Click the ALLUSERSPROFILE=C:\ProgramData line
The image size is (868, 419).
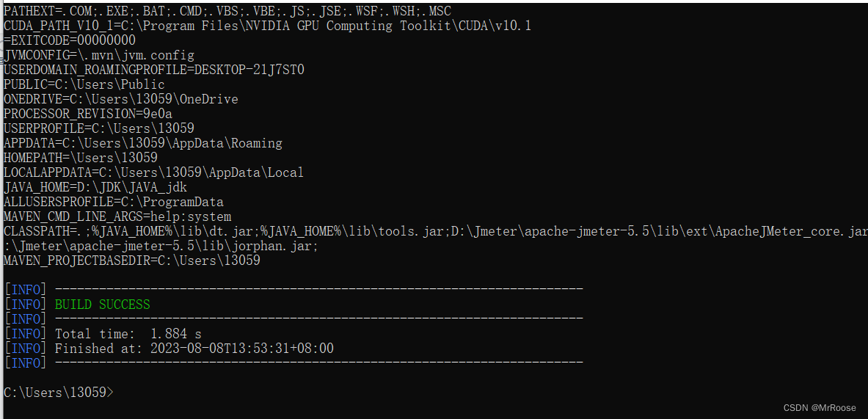114,202
